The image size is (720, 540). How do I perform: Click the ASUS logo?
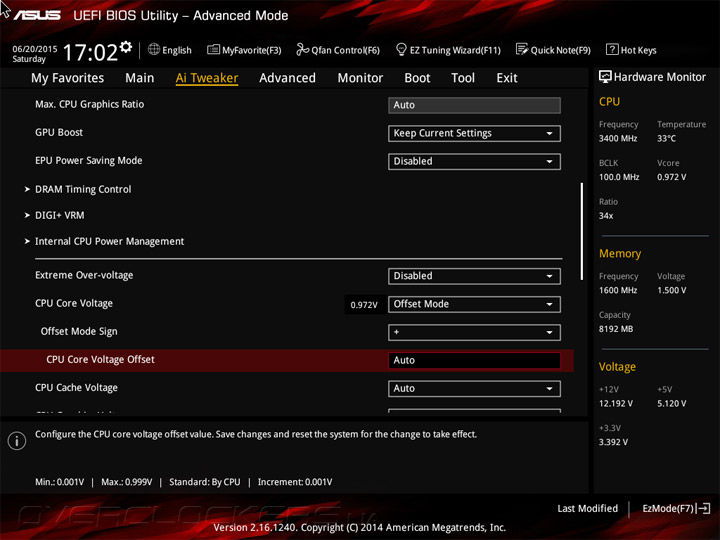tap(37, 16)
